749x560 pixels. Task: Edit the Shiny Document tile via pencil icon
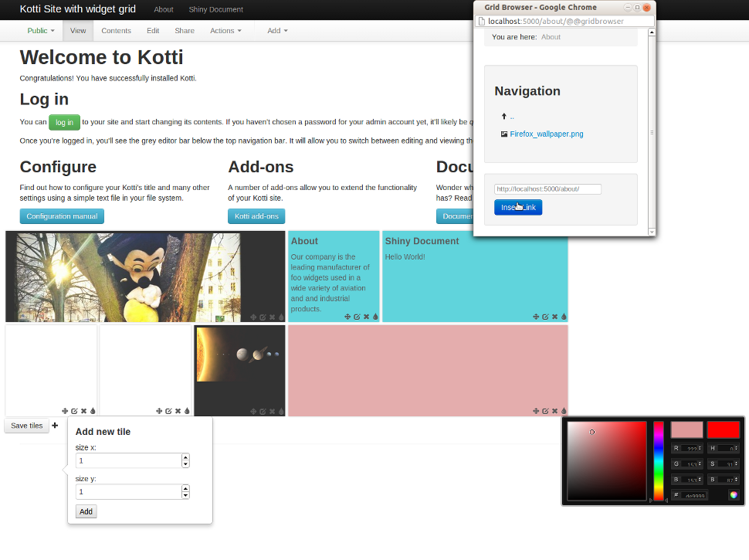(545, 317)
